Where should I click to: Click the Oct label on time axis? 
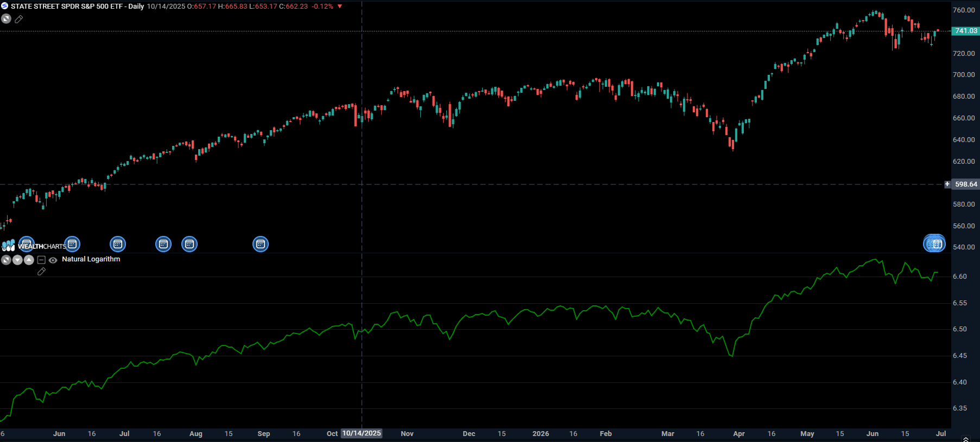332,434
